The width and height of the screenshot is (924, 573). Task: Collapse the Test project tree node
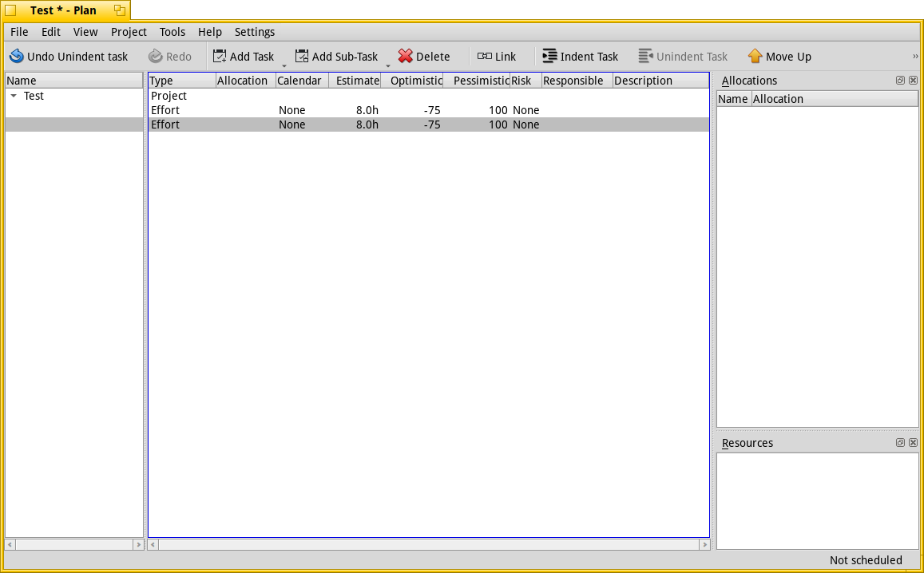[x=14, y=96]
